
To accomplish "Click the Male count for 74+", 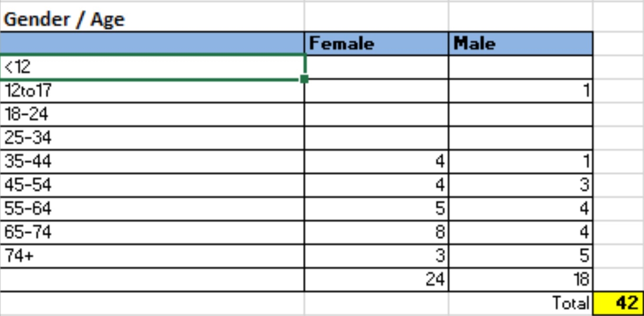I will pos(521,256).
